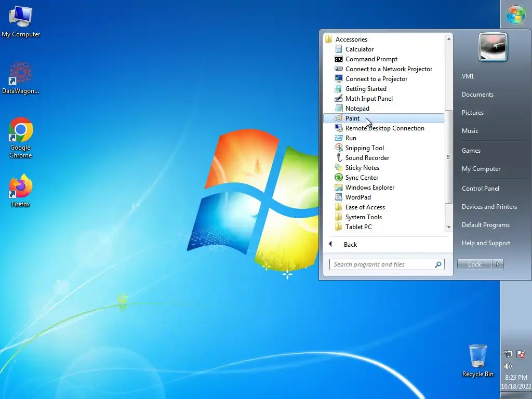The width and height of the screenshot is (532, 399).
Task: Open the VM1 user folder
Action: (468, 76)
